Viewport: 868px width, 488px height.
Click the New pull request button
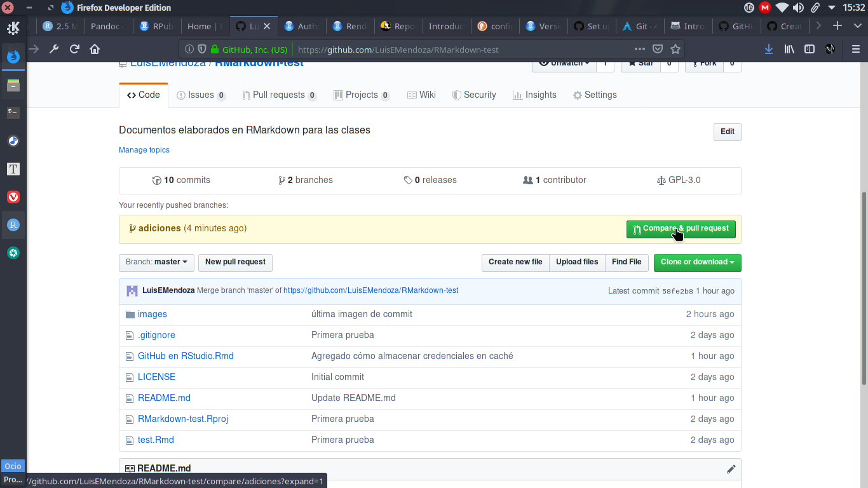tap(235, 262)
